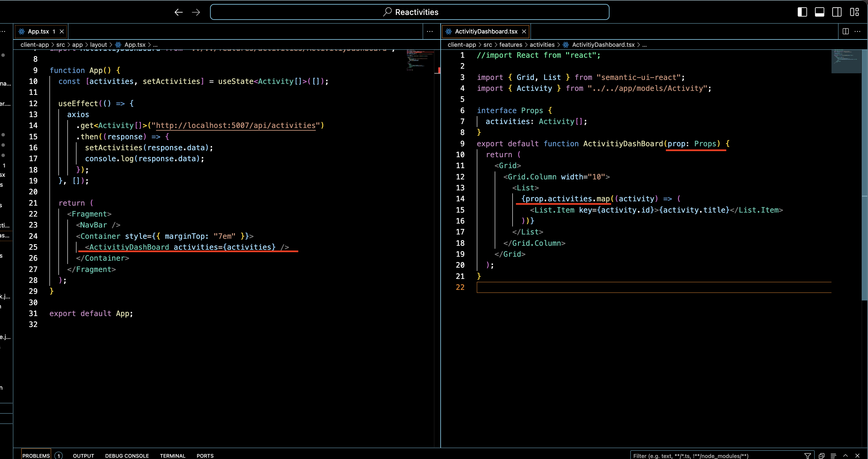Split the right editor group

tap(845, 31)
